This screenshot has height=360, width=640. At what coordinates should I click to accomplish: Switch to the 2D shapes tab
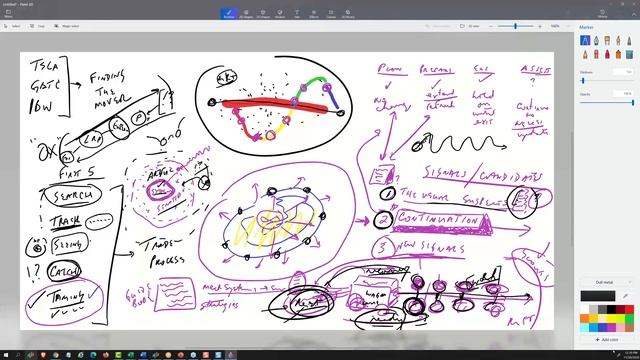point(246,13)
